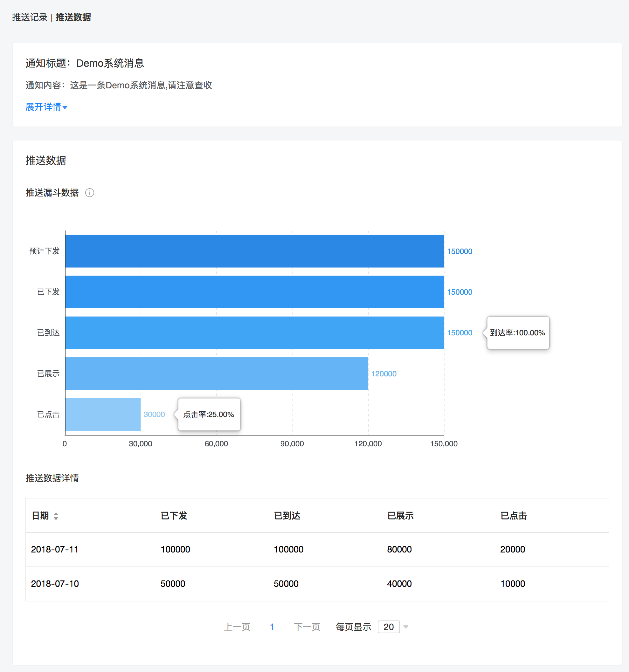Open the 推送记录 tab
The height and width of the screenshot is (672, 629).
pyautogui.click(x=30, y=17)
